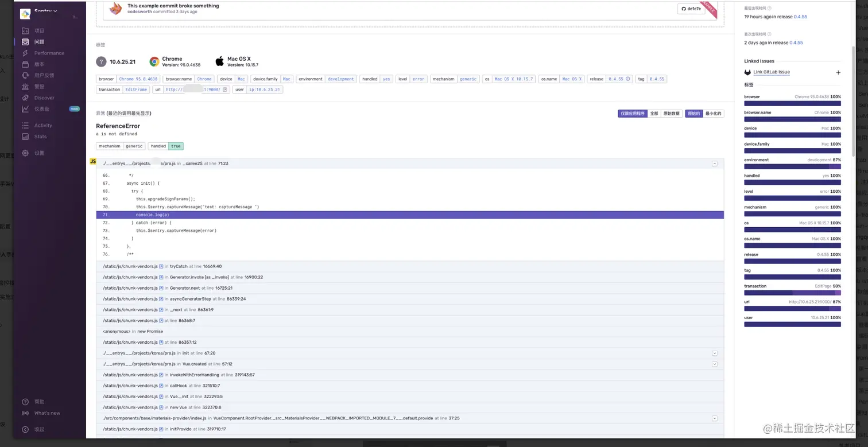Image resolution: width=868 pixels, height=447 pixels.
Task: Click the development environment tag value
Action: (x=341, y=79)
